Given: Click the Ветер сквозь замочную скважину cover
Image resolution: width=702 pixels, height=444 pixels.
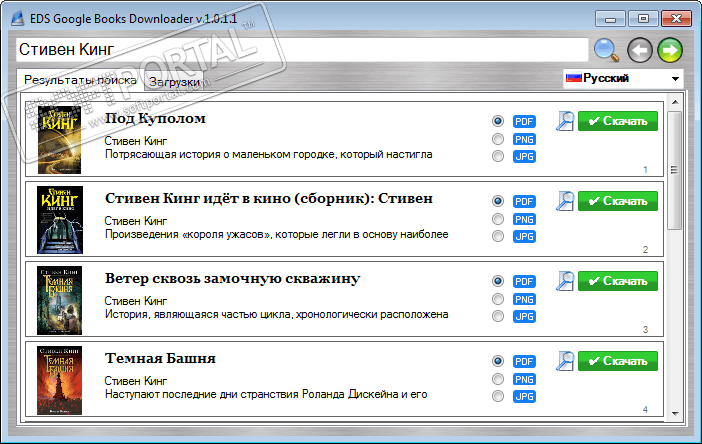Looking at the screenshot, I should [60, 300].
